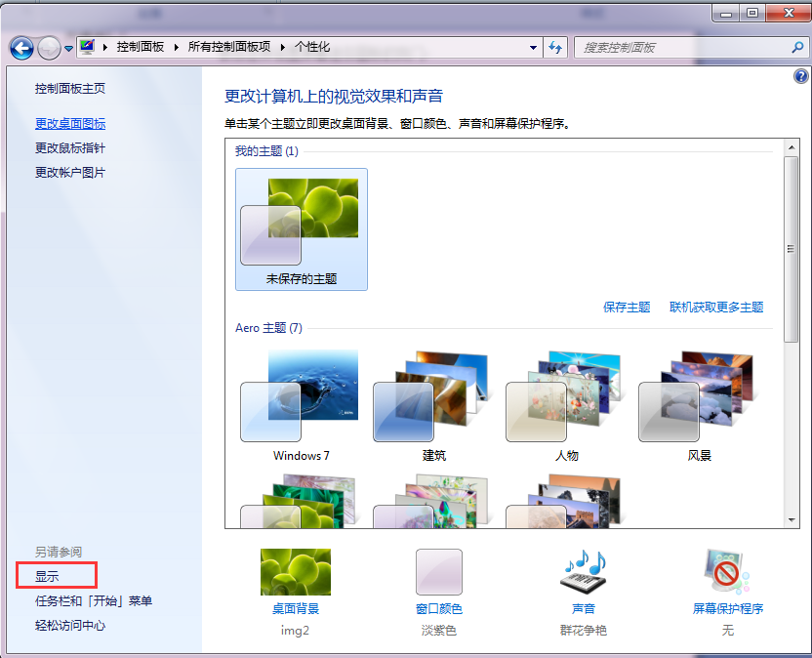
Task: Click the 群花争艳 label under 声音
Action: click(584, 631)
